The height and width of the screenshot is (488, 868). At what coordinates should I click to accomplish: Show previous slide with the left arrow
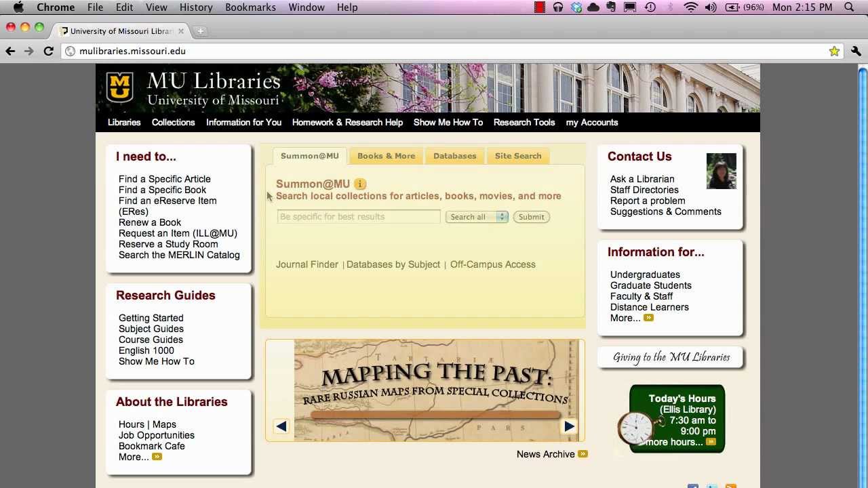pos(281,426)
